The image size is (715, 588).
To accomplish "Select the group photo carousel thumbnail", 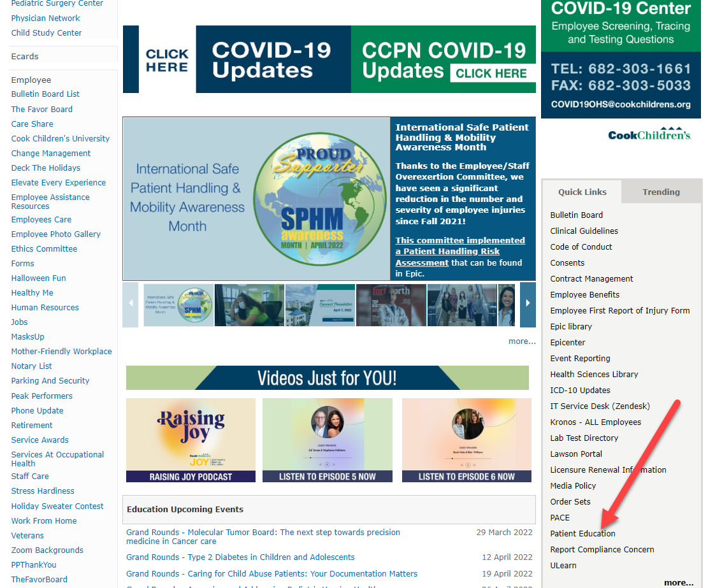I will (x=462, y=305).
